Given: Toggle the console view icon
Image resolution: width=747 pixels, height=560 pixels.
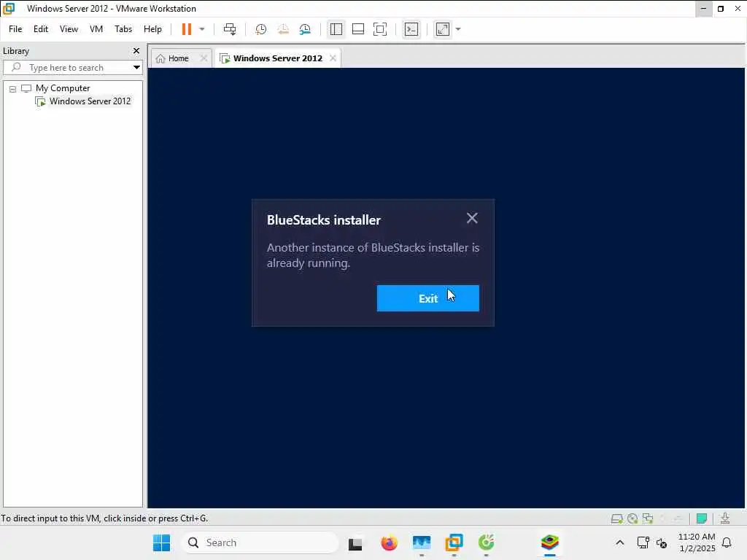Looking at the screenshot, I should pos(411,29).
